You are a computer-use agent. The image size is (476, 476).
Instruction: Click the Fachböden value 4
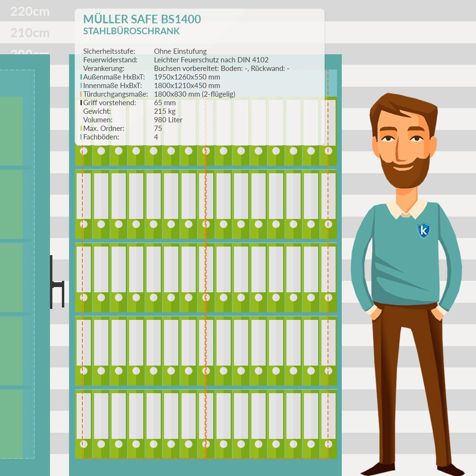(156, 137)
